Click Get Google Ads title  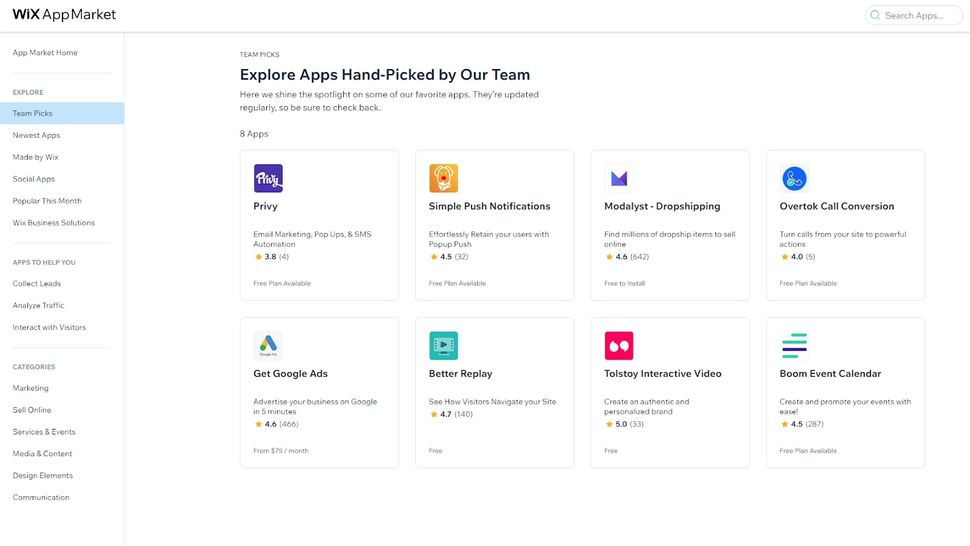coord(290,373)
